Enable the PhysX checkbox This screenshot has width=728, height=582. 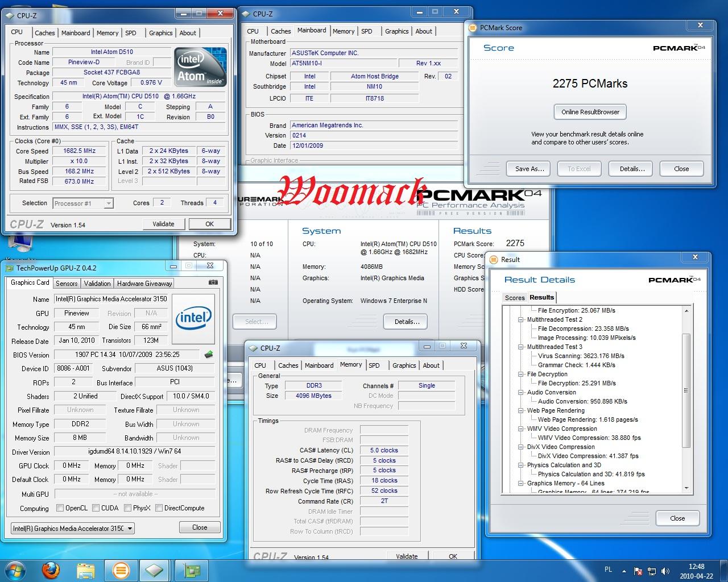point(128,508)
